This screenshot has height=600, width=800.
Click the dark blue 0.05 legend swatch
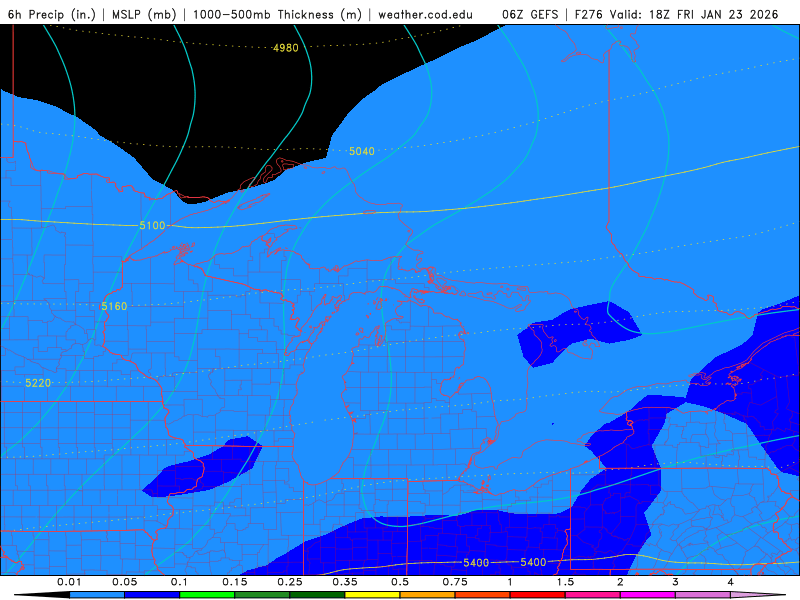[152, 595]
